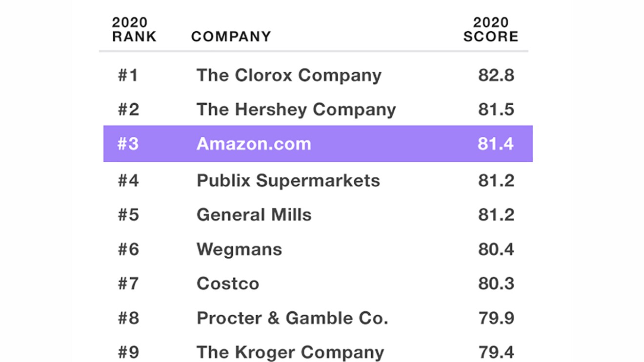Click Amazon.com's 81.4 score
Image resolution: width=644 pixels, height=362 pixels.
tap(496, 144)
